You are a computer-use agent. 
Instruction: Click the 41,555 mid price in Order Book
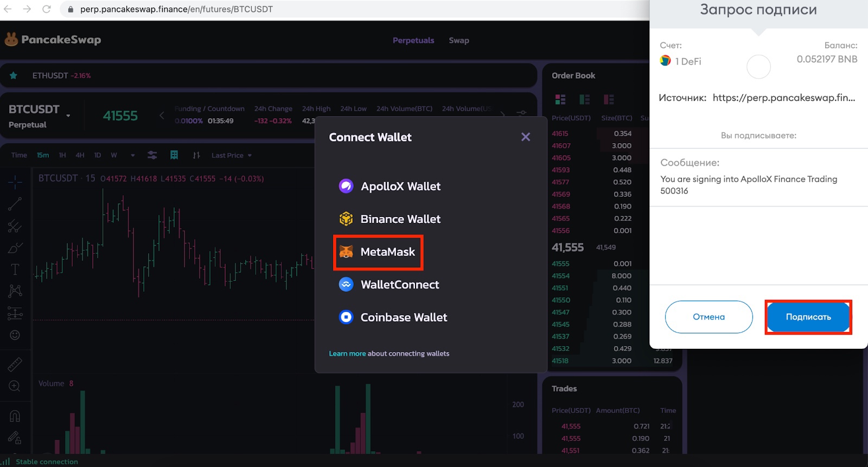567,247
